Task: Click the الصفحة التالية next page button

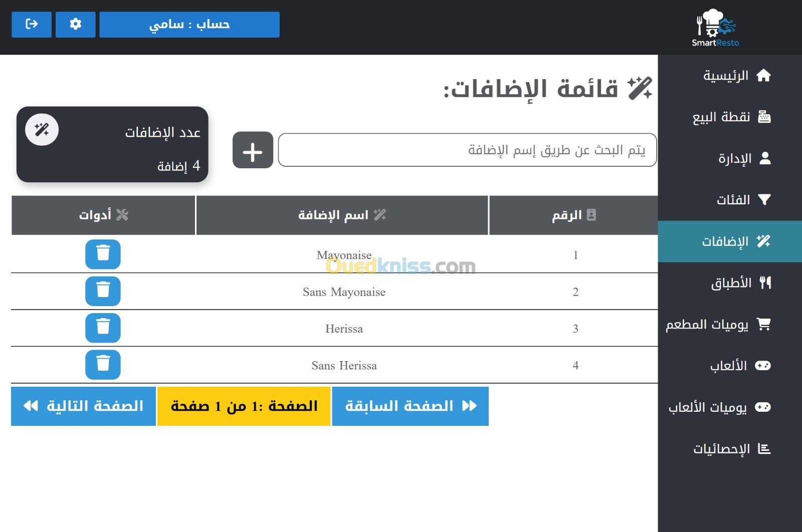Action: [x=83, y=406]
